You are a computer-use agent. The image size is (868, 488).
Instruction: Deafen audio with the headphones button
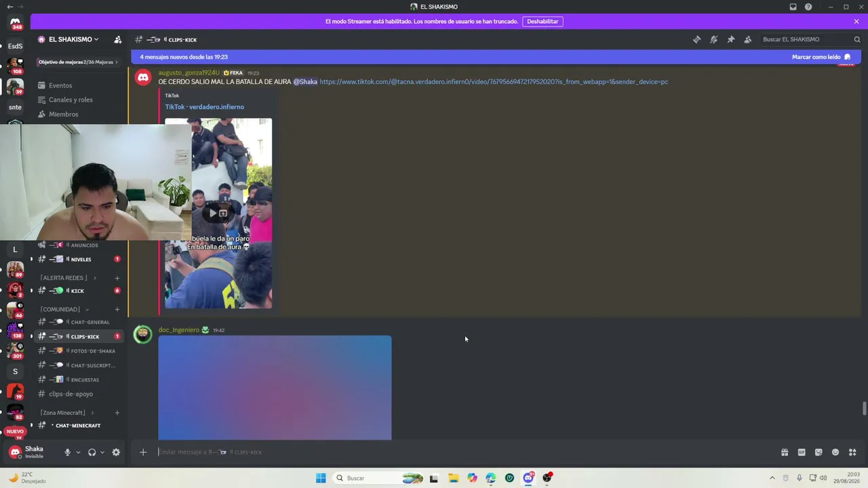click(x=92, y=452)
